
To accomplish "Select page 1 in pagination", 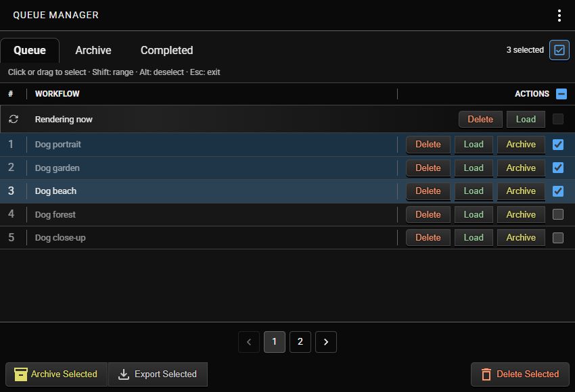I will click(x=275, y=342).
